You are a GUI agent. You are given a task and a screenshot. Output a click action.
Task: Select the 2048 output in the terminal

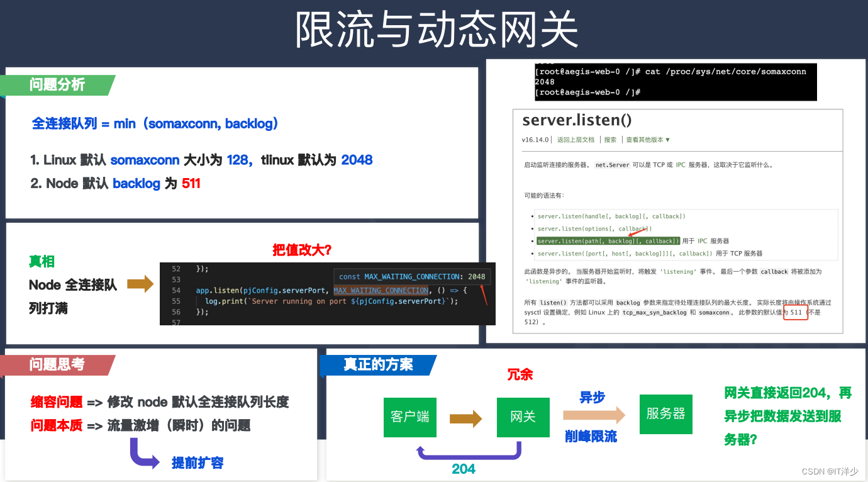545,82
